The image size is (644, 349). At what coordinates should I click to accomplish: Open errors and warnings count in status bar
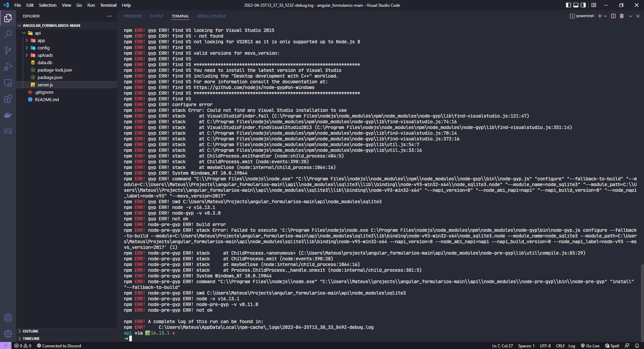(23, 346)
